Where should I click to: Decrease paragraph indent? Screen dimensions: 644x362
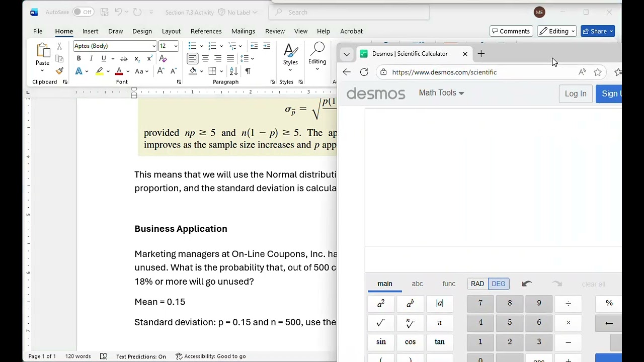tap(254, 46)
